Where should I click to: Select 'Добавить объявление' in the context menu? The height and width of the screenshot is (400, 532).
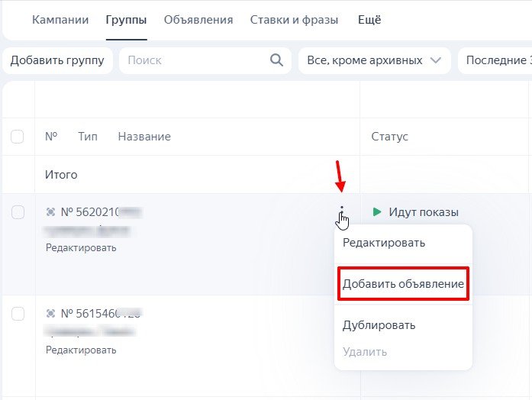pyautogui.click(x=403, y=284)
